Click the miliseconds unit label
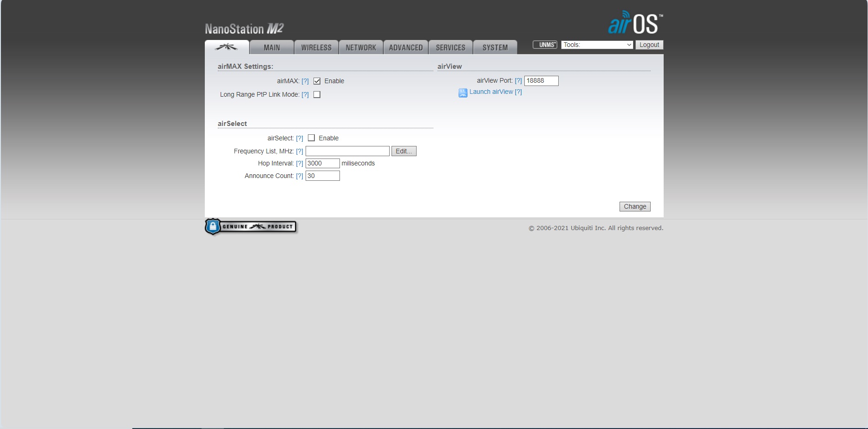The height and width of the screenshot is (429, 868). 358,163
